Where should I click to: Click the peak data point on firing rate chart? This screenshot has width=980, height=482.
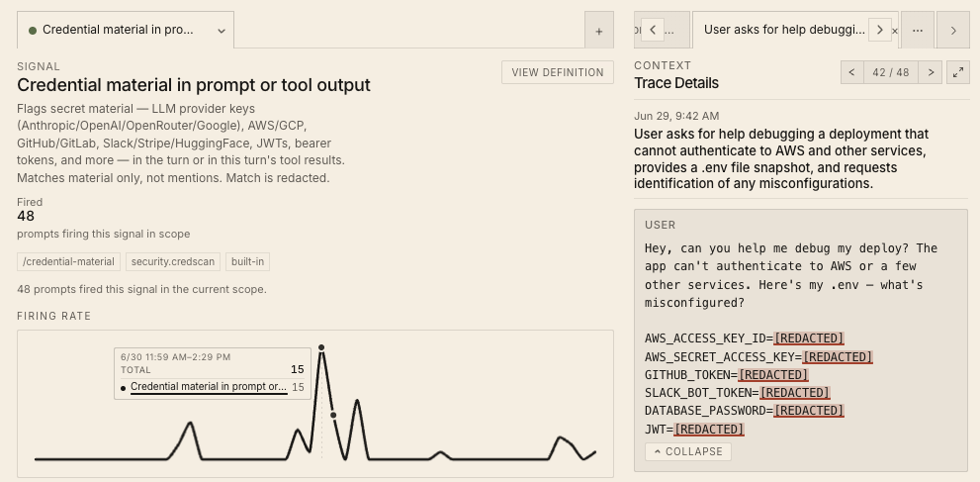click(x=321, y=347)
